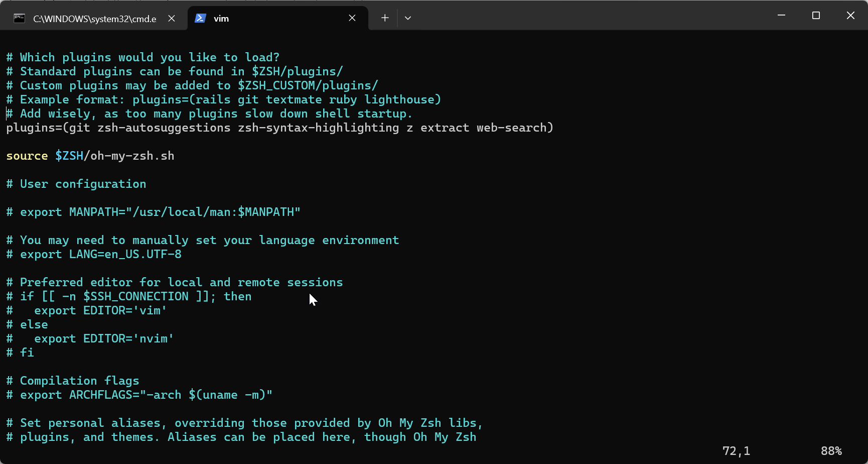Image resolution: width=868 pixels, height=464 pixels.
Task: Close the C:\WINDOWS\system32\cmd.exe tab
Action: (172, 18)
